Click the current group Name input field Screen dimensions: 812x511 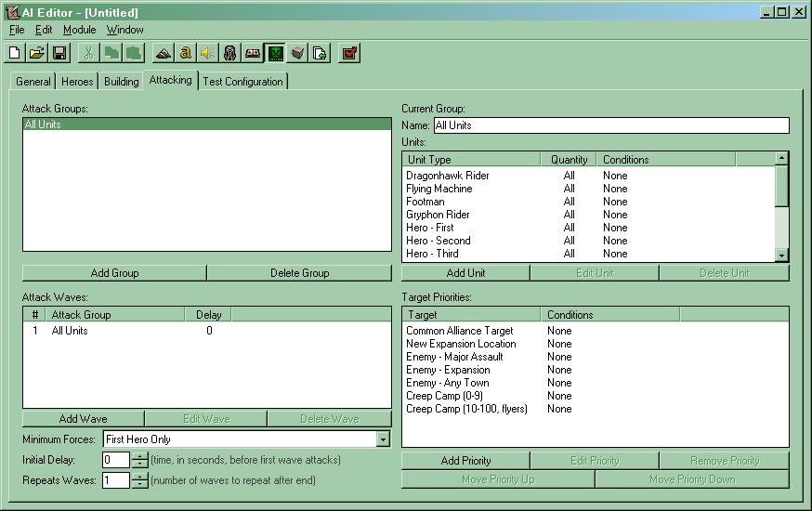(611, 125)
